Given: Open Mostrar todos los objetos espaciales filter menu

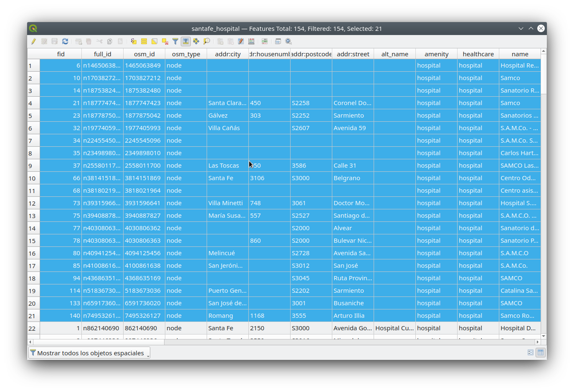Looking at the screenshot, I should (x=89, y=353).
